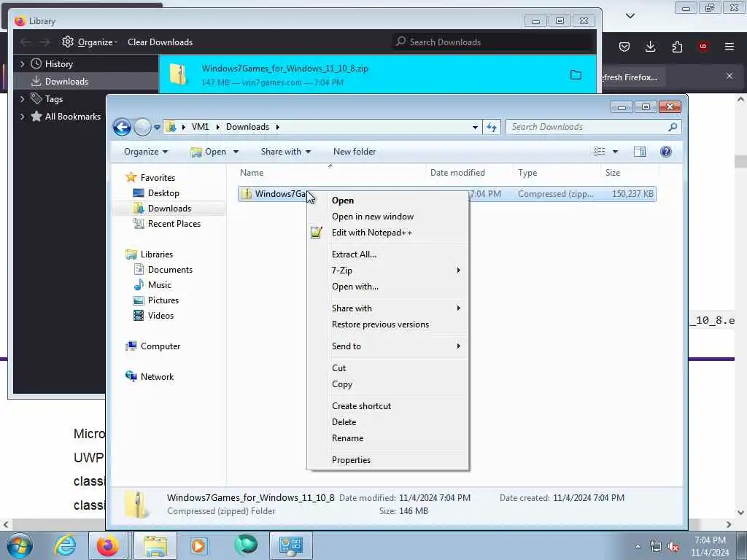Click the Explorer help icon
Image resolution: width=747 pixels, height=560 pixels.
(x=666, y=152)
